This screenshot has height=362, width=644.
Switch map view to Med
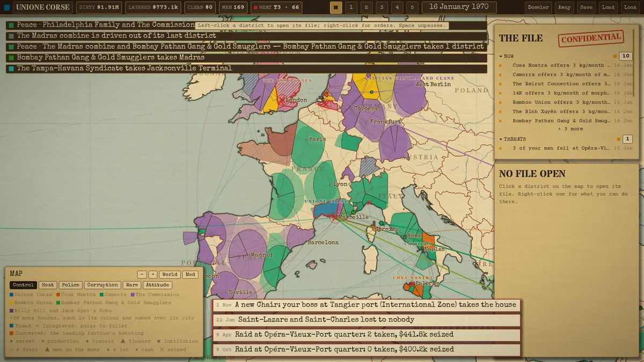(190, 275)
